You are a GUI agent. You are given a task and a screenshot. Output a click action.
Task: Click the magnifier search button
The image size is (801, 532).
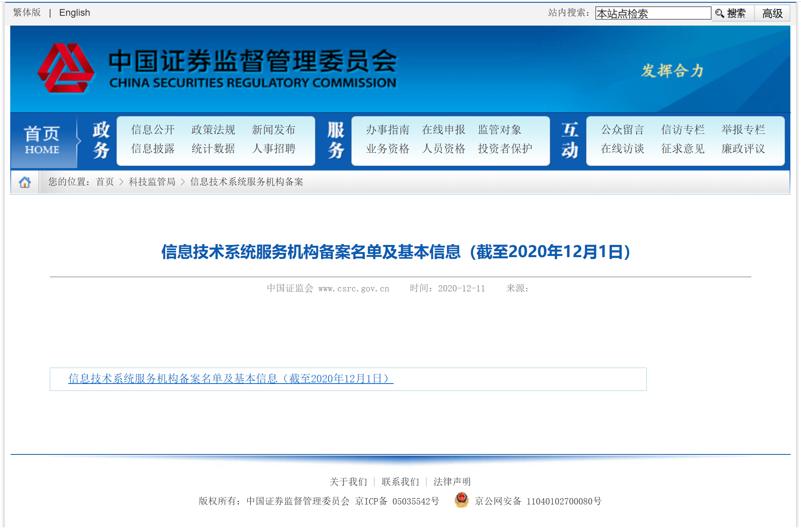(x=732, y=13)
